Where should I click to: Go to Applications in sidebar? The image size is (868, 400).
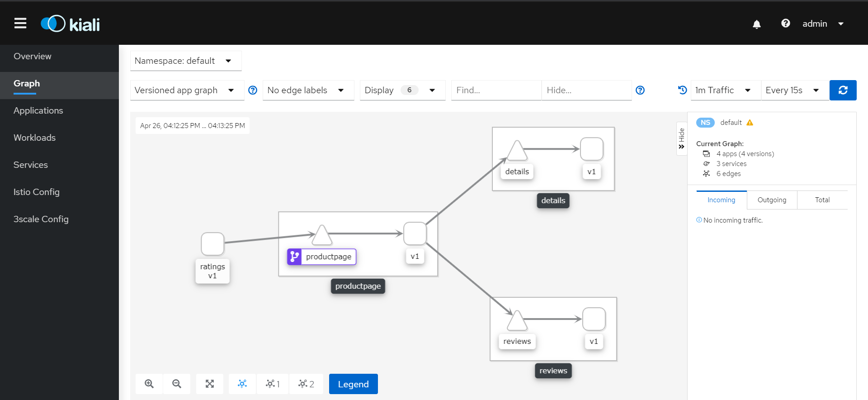point(59,110)
